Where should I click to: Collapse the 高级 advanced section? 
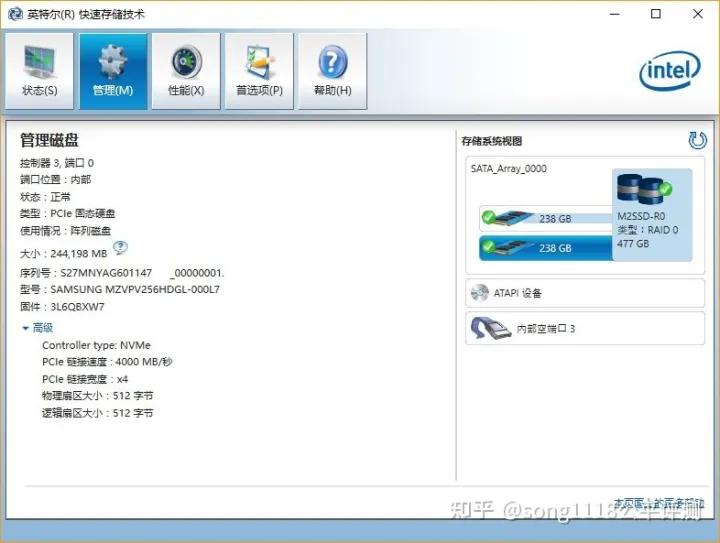(x=38, y=328)
